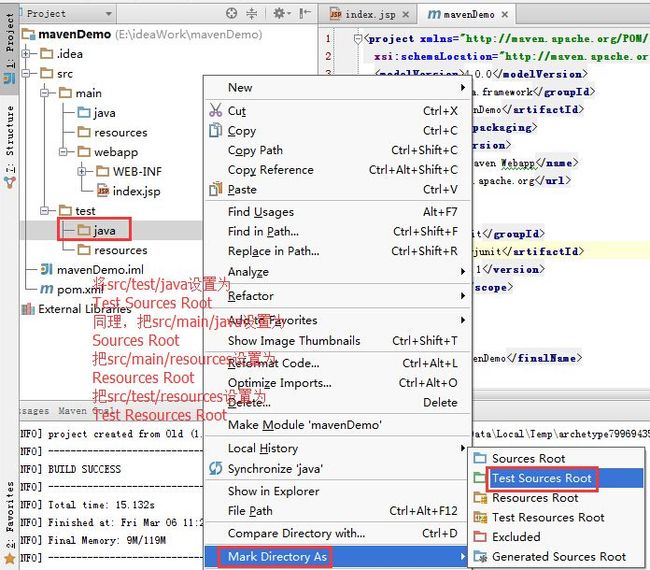Click 'Total time: 15.132s' console line
650x570 pixels.
click(102, 505)
